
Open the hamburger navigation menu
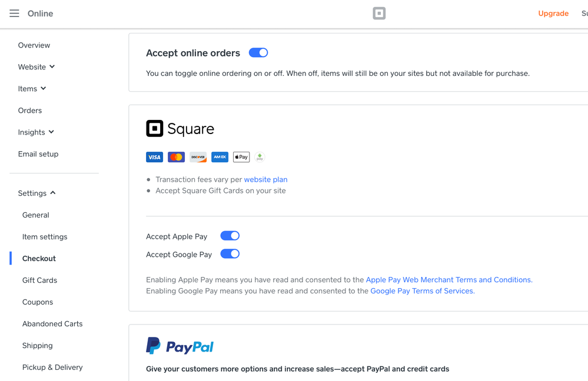point(14,14)
